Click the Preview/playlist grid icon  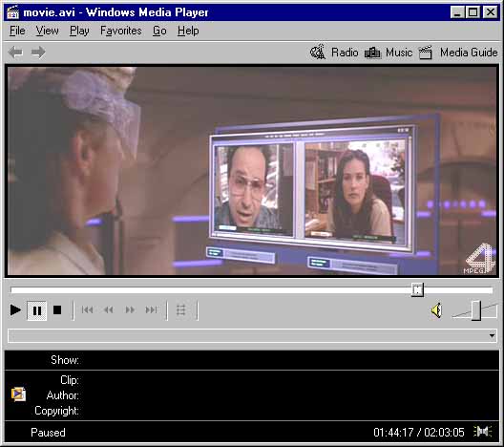[x=181, y=310]
